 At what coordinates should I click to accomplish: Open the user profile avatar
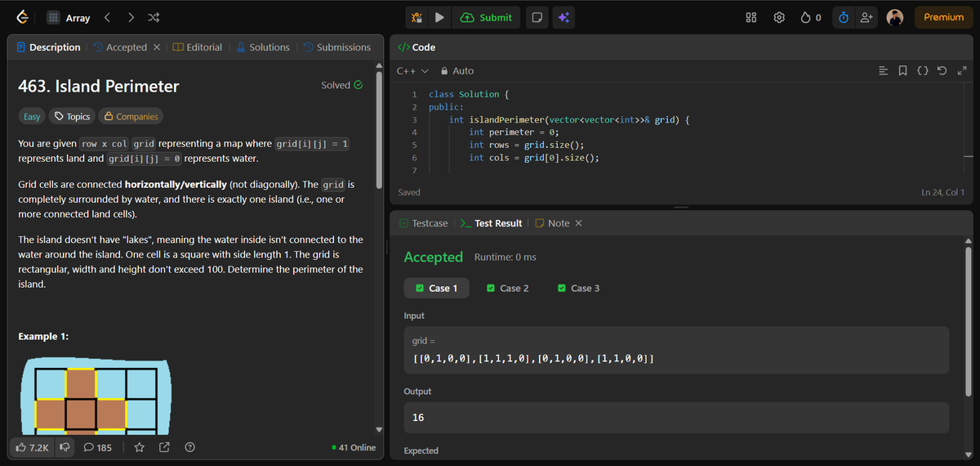895,17
